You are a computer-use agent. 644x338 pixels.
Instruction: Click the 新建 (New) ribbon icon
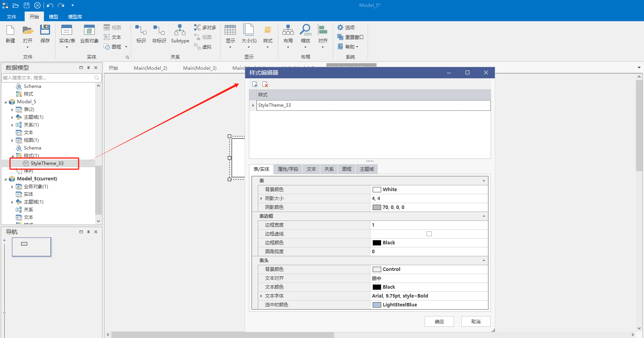point(10,34)
